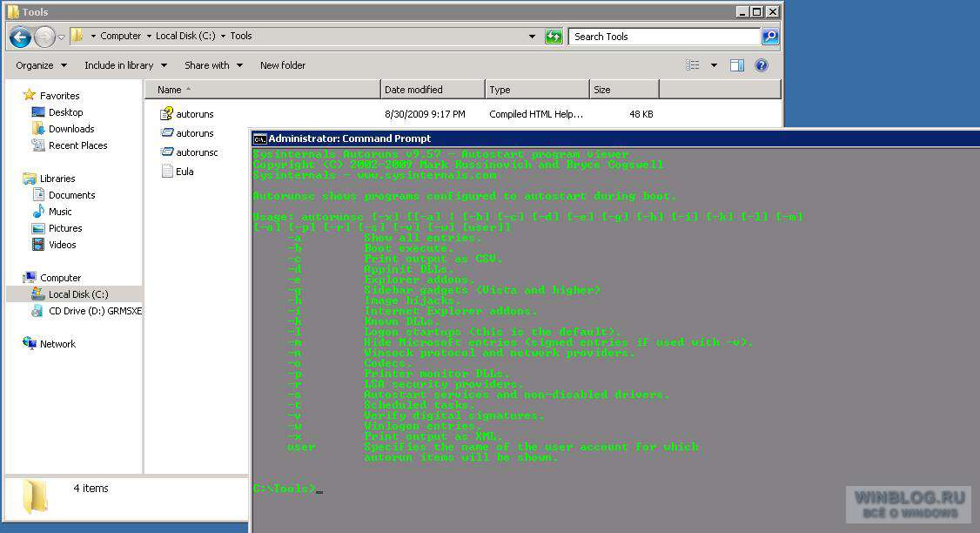This screenshot has width=980, height=533.
Task: Select the autoruns help file icon
Action: pos(167,114)
